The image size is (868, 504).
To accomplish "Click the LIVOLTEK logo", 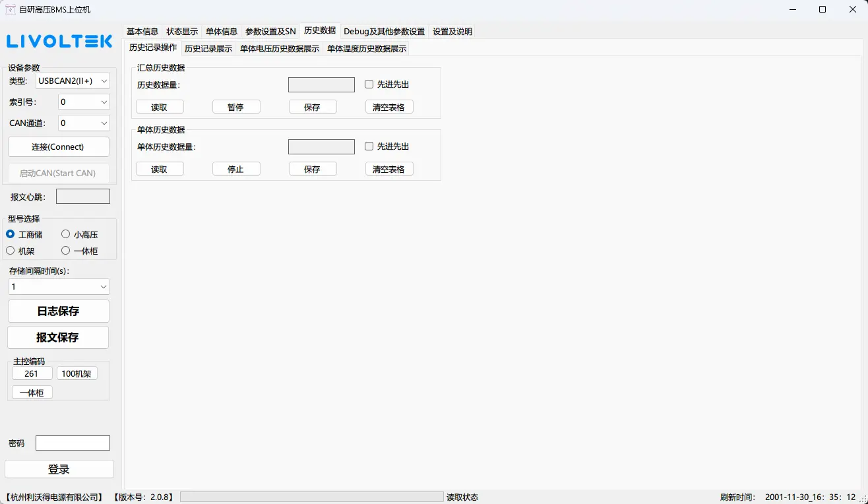I will point(60,42).
